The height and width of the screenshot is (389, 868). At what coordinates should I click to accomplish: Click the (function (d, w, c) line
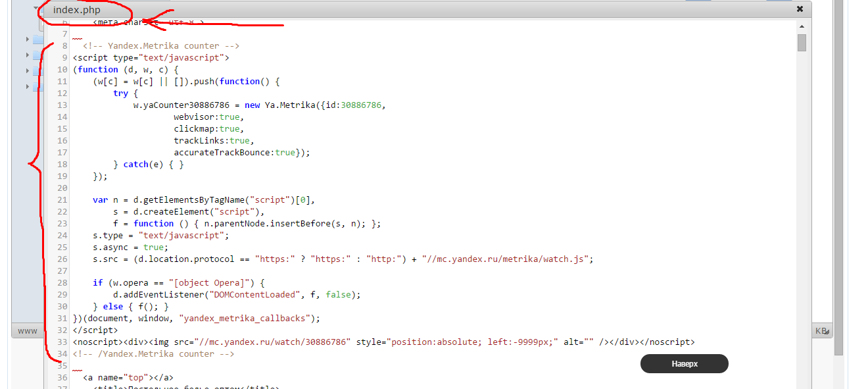(126, 70)
